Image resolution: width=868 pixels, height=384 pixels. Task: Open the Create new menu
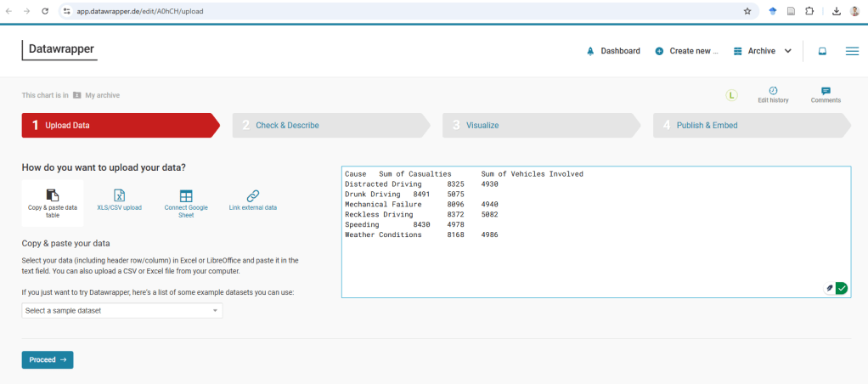coord(687,51)
